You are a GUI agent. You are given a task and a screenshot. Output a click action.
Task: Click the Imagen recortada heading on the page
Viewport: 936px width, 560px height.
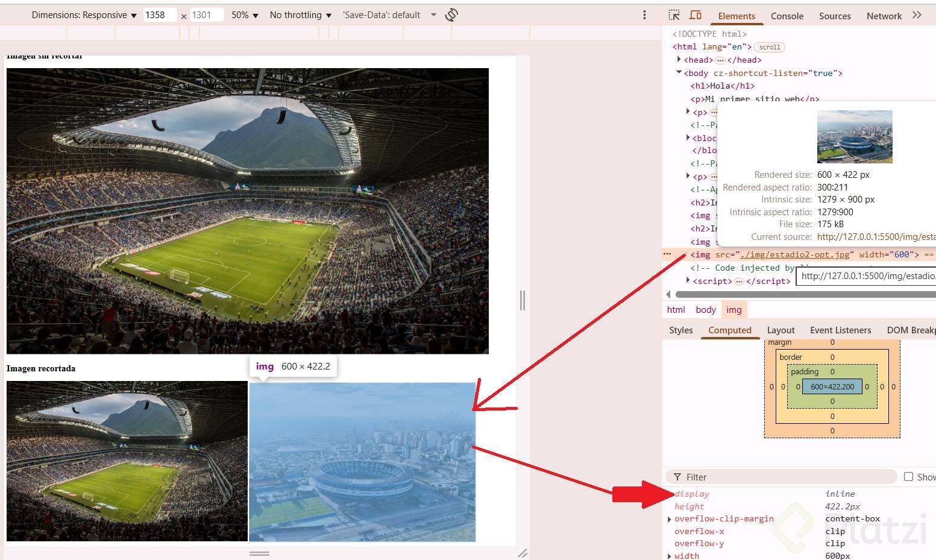(x=41, y=368)
